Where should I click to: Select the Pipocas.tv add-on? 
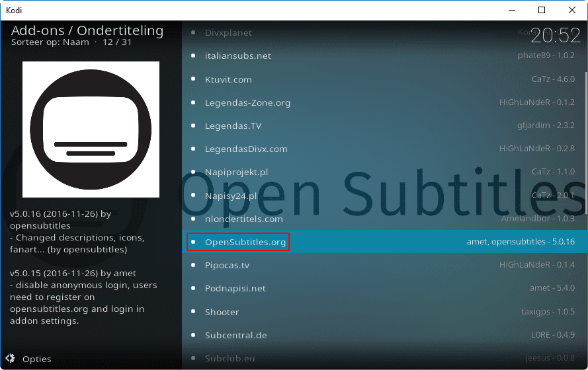(x=384, y=265)
